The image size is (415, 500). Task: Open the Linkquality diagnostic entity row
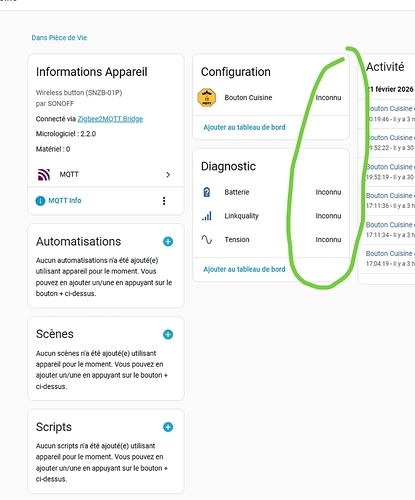tap(271, 216)
